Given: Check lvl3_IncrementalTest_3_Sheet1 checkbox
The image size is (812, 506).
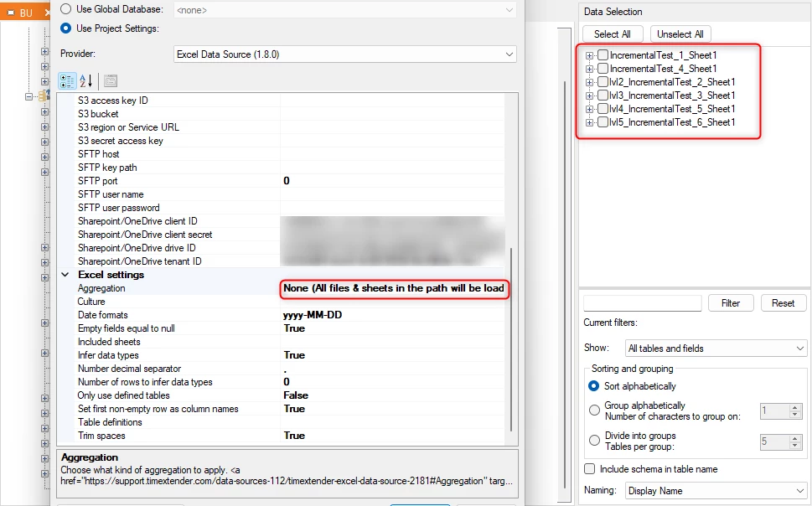Looking at the screenshot, I should tap(603, 96).
